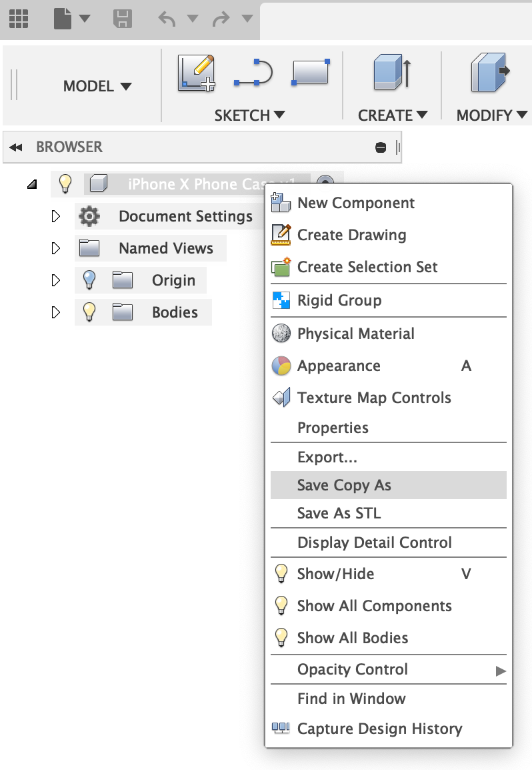
Task: Click the Press Pull icon above MODIFY
Action: [490, 73]
